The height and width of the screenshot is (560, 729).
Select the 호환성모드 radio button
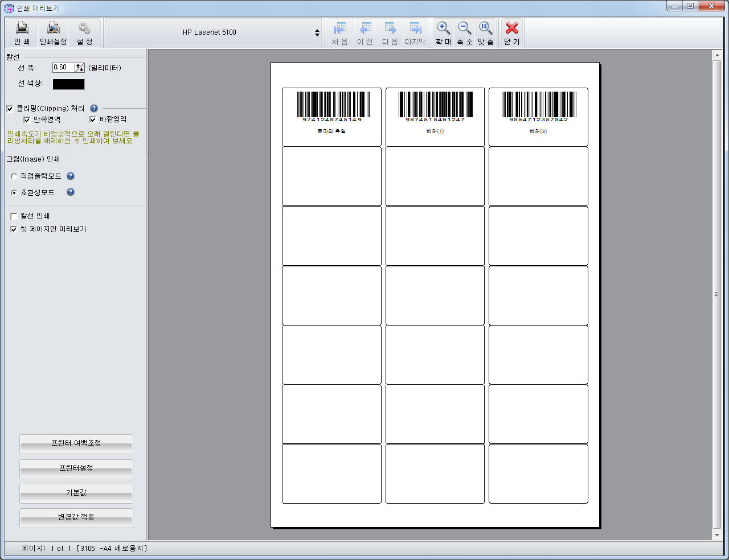(x=14, y=193)
